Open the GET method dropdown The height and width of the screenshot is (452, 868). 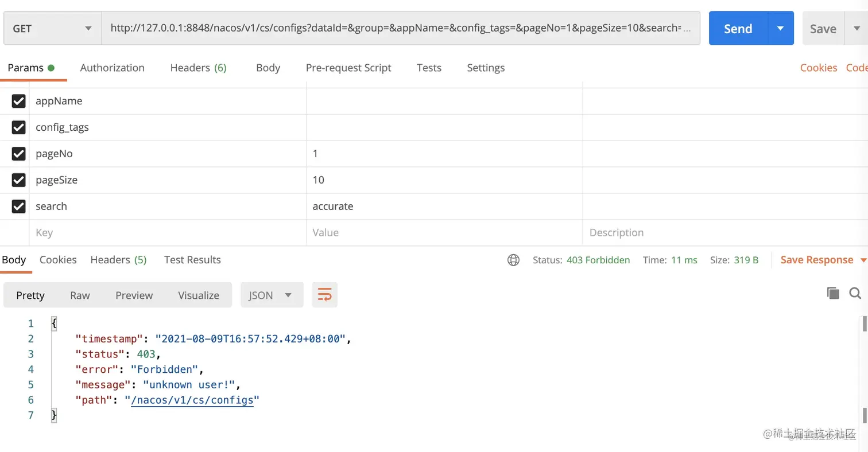52,28
